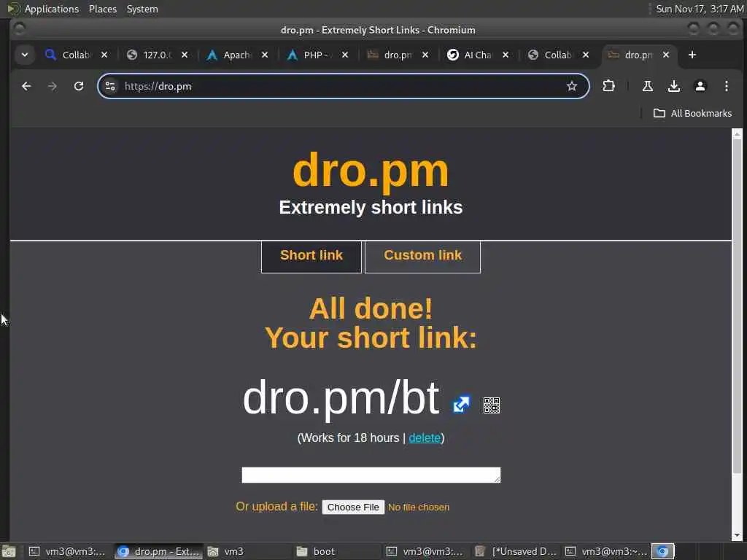This screenshot has height=560, width=747.
Task: Open the All Bookmarks folder
Action: (693, 113)
